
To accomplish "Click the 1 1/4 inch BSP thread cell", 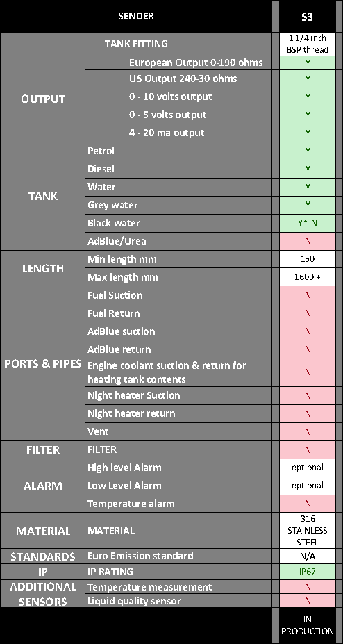I will click(308, 44).
